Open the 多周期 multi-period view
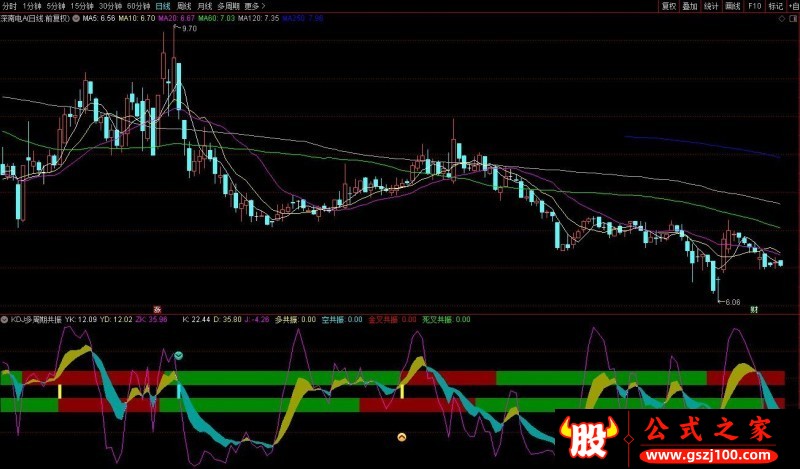Image resolution: width=800 pixels, height=469 pixels. [229, 6]
